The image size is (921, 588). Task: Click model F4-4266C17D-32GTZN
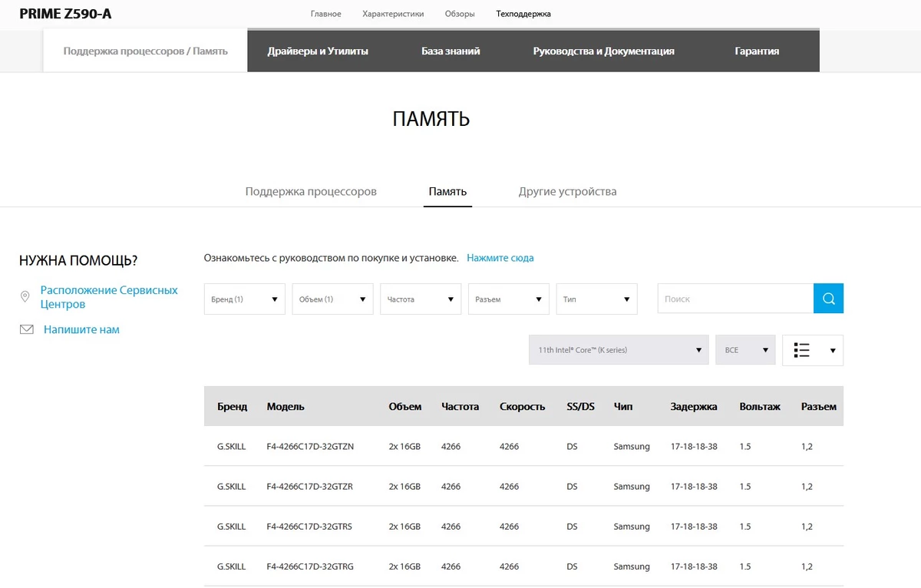[310, 446]
